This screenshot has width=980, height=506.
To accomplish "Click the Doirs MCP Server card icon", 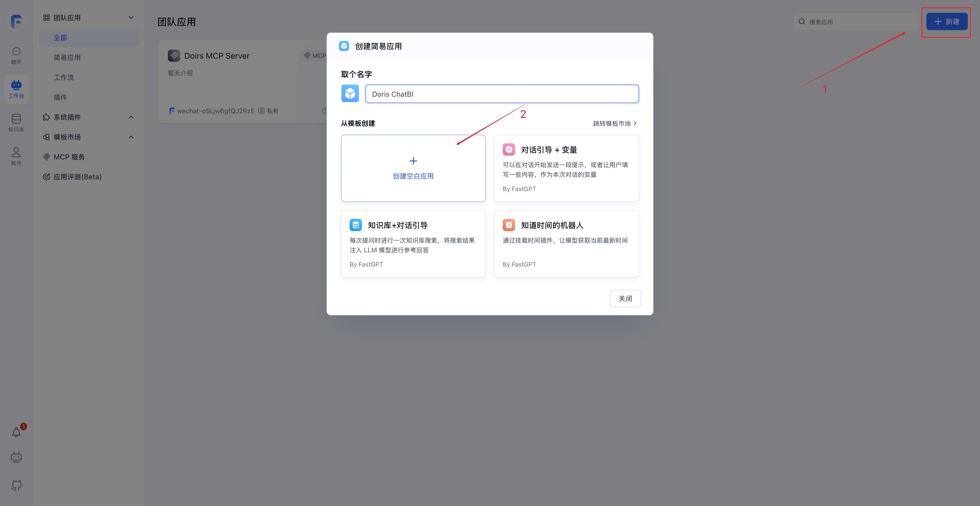I will coord(174,56).
